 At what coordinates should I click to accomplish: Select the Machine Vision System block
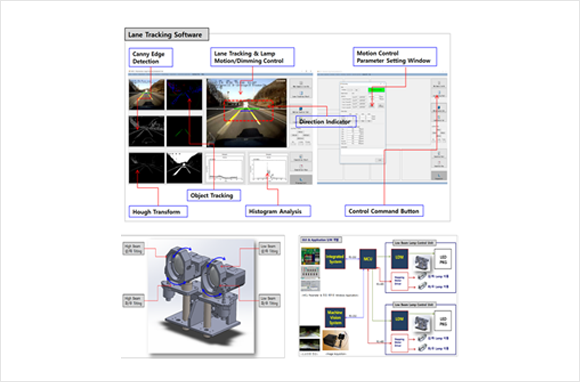[x=335, y=317]
